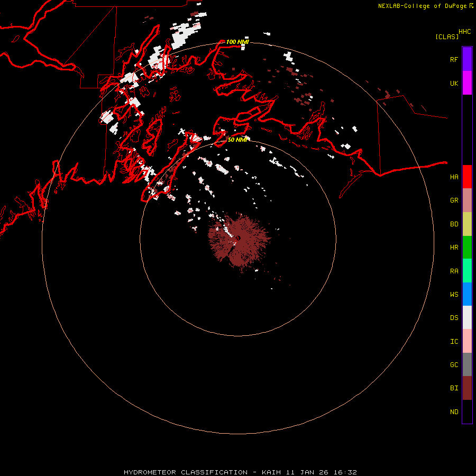Click the HA red legend swatch

point(467,177)
